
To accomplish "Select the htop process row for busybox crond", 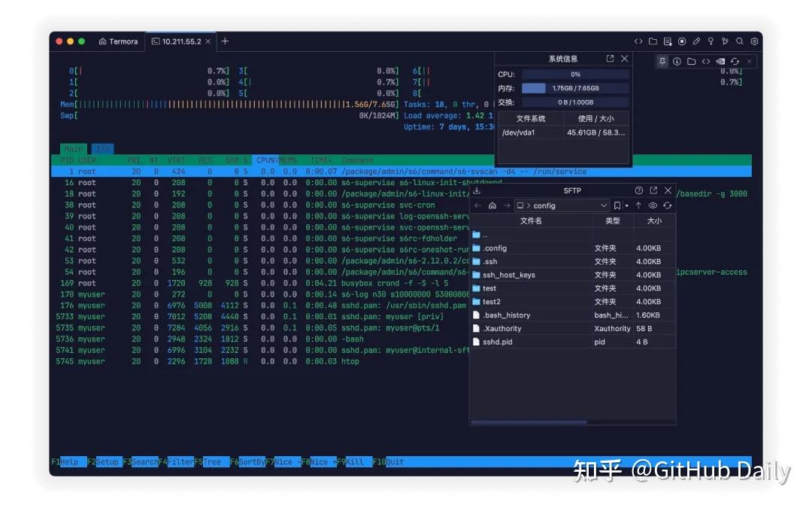I will (x=260, y=284).
